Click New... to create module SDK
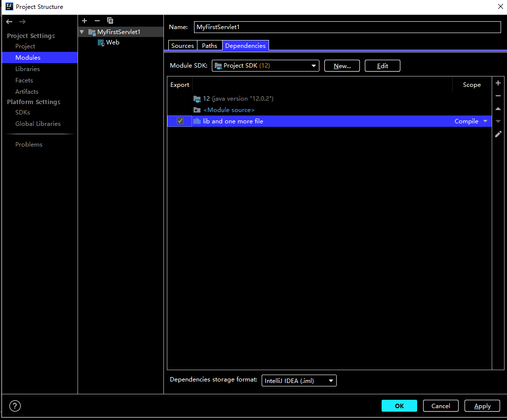The height and width of the screenshot is (420, 507). [x=342, y=66]
